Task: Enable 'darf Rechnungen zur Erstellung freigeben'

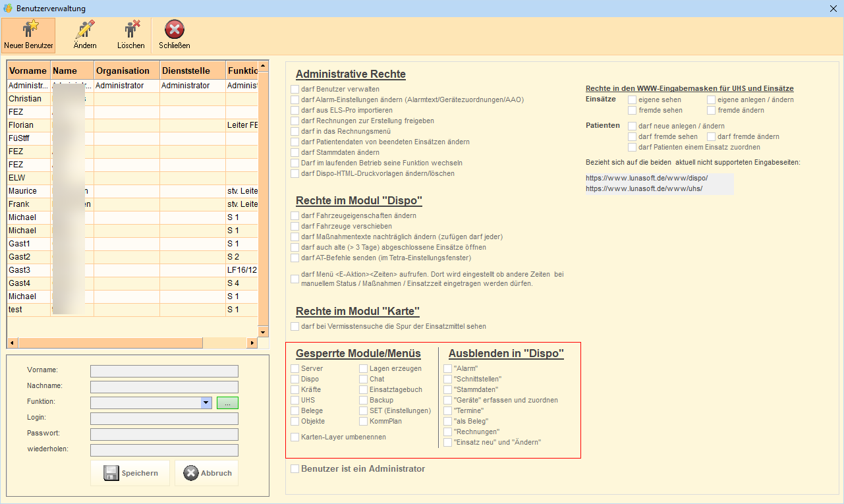Action: click(x=295, y=121)
